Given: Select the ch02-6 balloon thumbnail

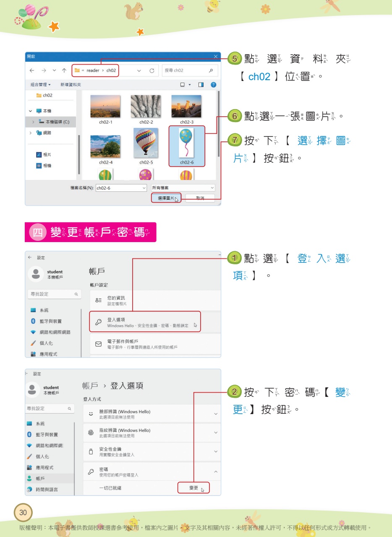Looking at the screenshot, I should [187, 146].
